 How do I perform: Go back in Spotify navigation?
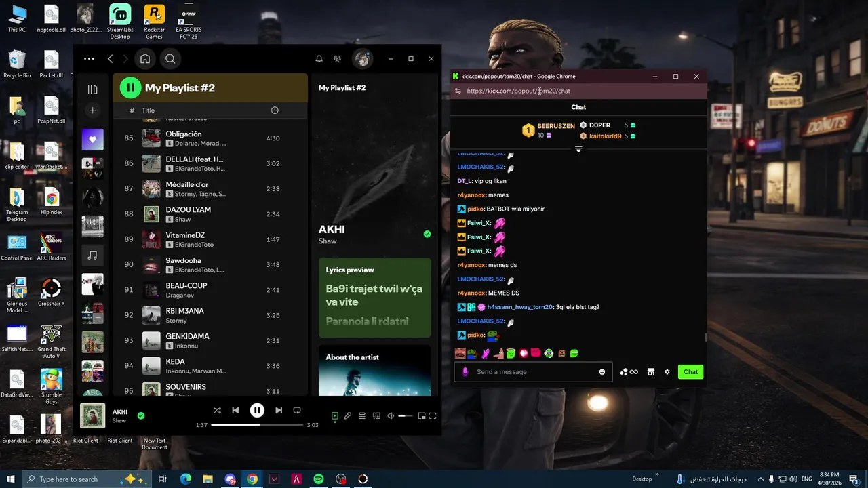tap(111, 59)
